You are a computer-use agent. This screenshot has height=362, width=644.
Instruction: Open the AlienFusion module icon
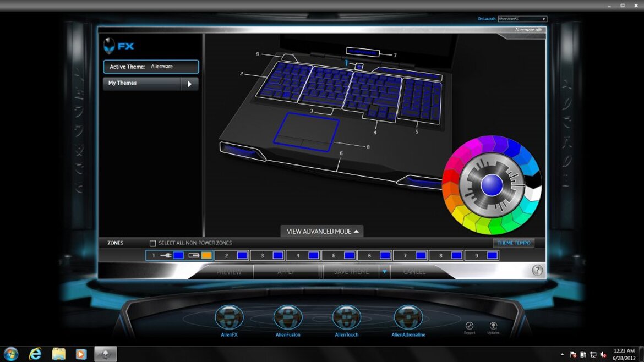pyautogui.click(x=288, y=317)
